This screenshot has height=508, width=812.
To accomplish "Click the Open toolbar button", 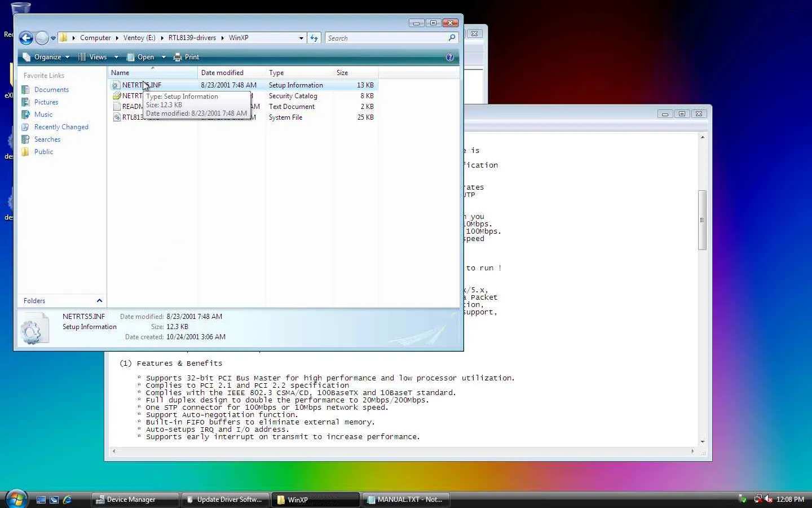I will coord(140,57).
